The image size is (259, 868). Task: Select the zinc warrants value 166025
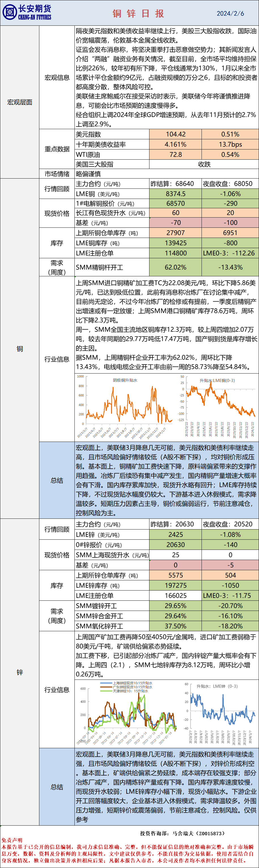175,595
